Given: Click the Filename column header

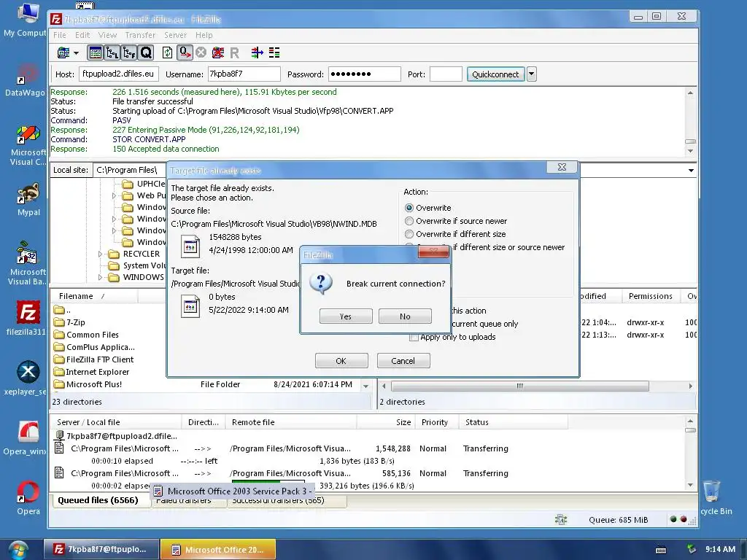Looking at the screenshot, I should pos(94,296).
